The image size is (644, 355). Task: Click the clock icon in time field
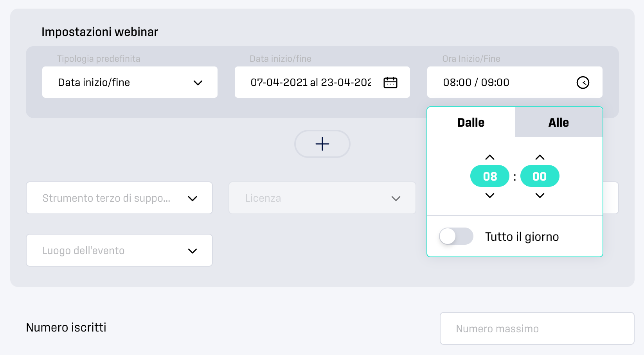583,82
